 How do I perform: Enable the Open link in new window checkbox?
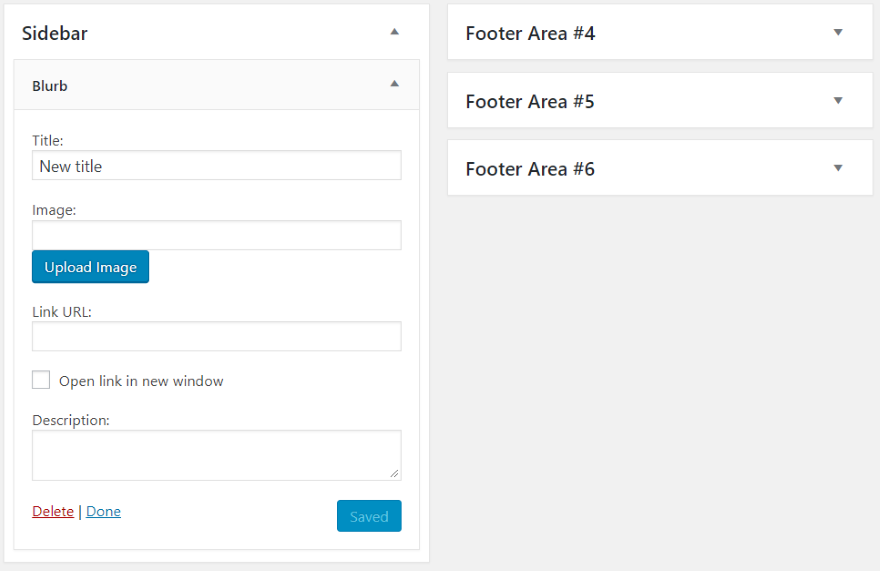[x=41, y=380]
